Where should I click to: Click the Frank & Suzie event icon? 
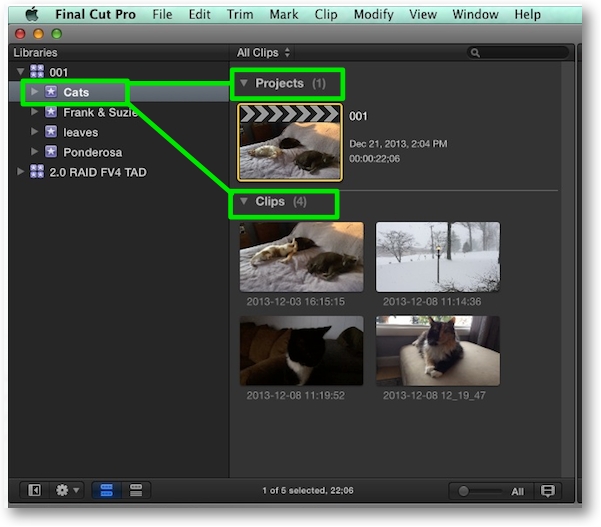(x=51, y=112)
